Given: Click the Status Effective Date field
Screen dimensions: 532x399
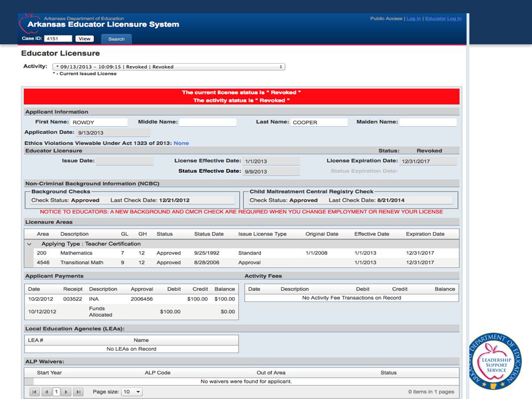Looking at the screenshot, I should (x=271, y=171).
